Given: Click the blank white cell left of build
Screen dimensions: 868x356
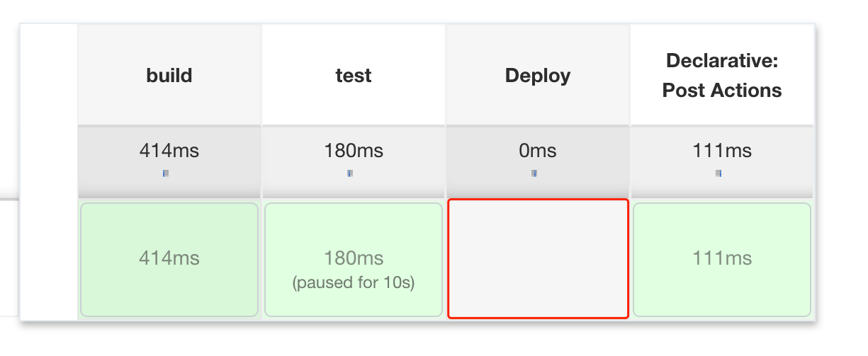Looking at the screenshot, I should [x=49, y=170].
